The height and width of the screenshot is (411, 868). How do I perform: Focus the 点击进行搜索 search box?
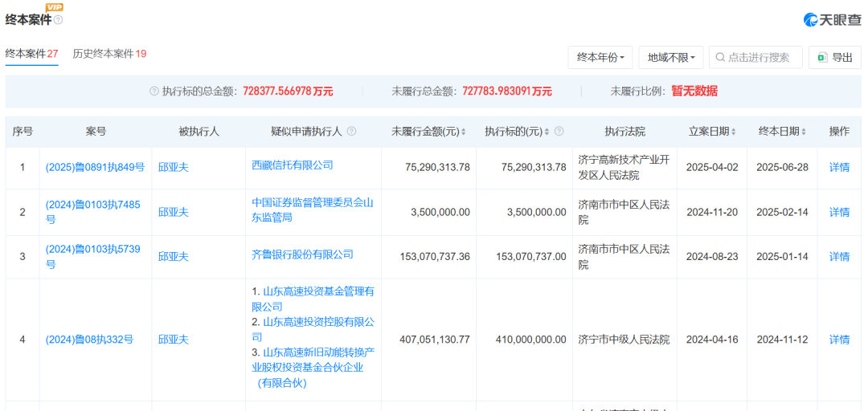[758, 58]
